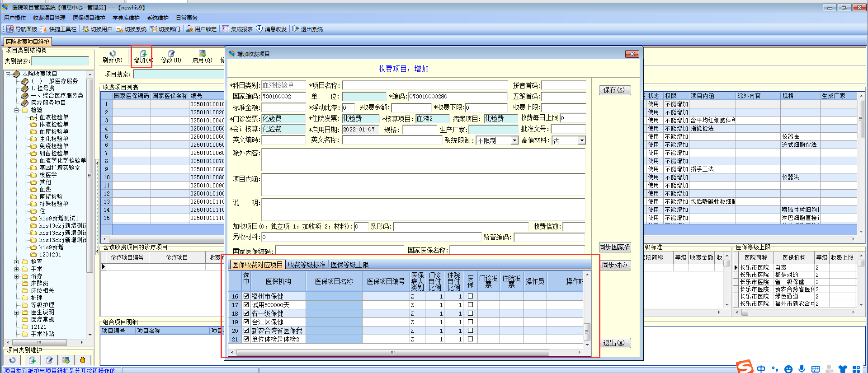Click the 快捷工具栏 toolbar icon

tap(44, 29)
